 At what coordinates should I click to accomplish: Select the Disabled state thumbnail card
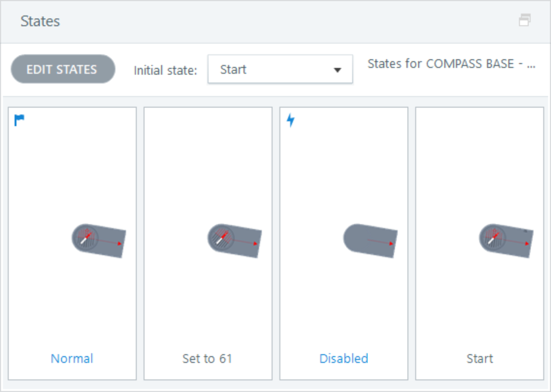[343, 194]
